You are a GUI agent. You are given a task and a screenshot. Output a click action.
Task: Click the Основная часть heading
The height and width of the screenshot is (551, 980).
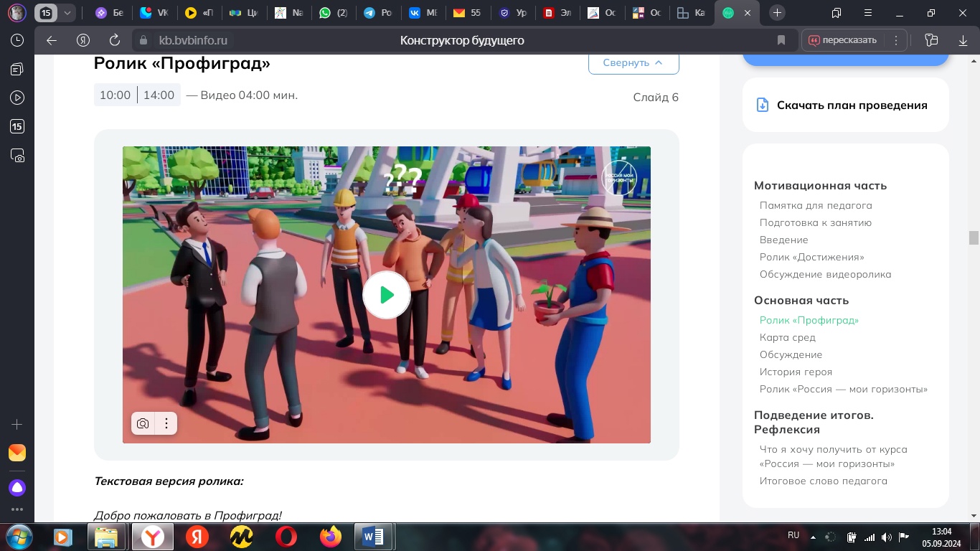pos(801,300)
